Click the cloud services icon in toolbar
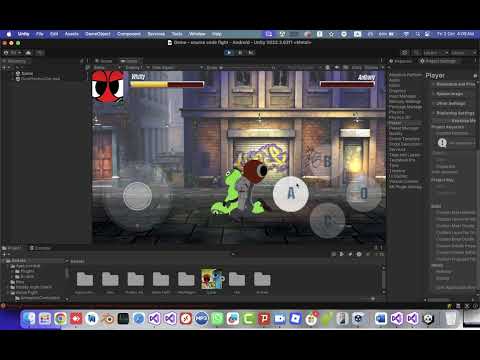480x360 pixels. click(28, 53)
